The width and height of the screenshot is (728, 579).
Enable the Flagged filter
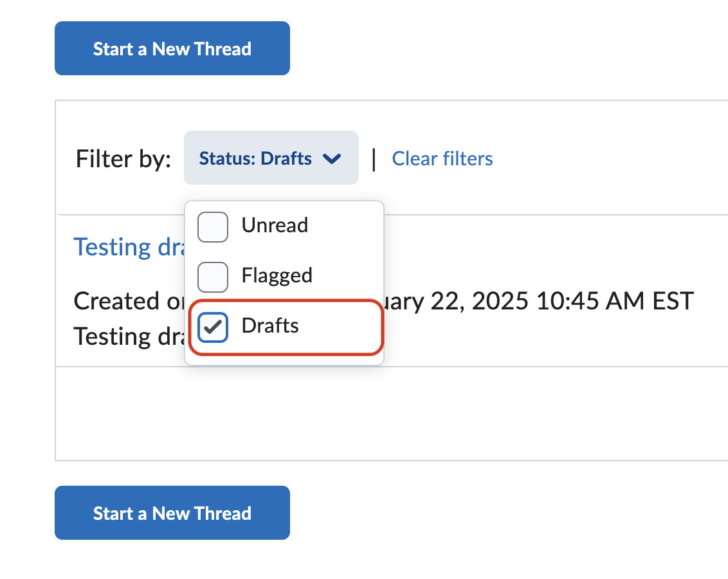click(x=212, y=277)
